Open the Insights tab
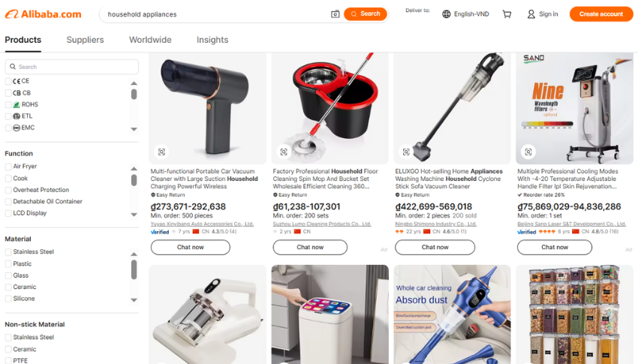 click(212, 40)
